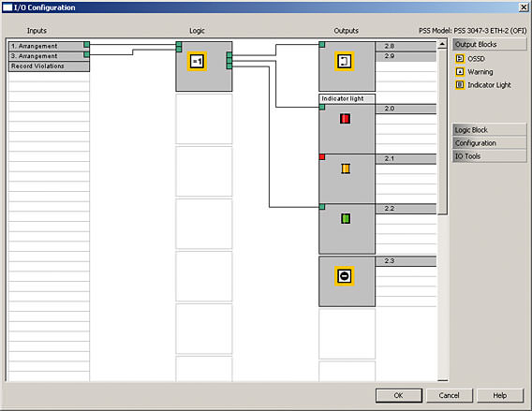Viewport: 532px width, 411px height.
Task: Choose OSSD from the Output Blocks palette
Action: (x=470, y=58)
